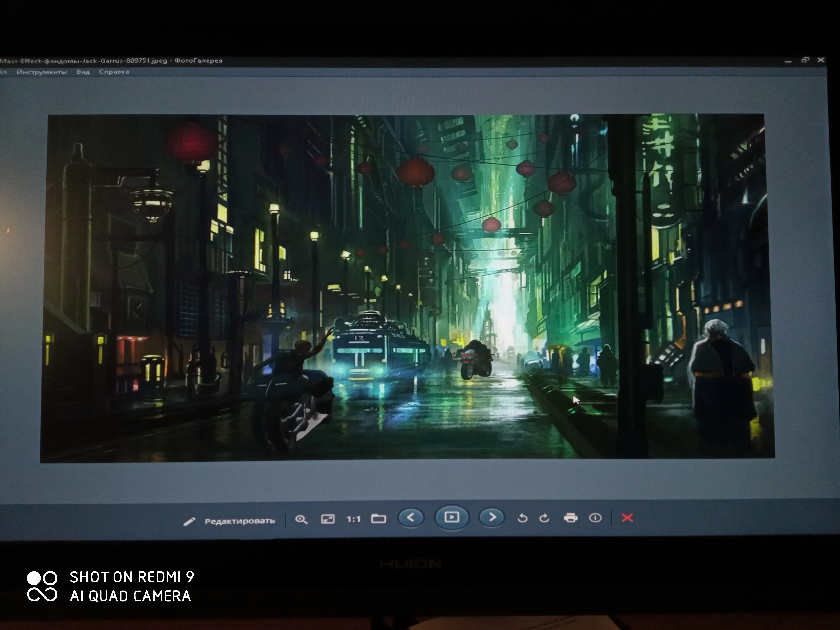840x630 pixels.
Task: Rotate image clockwise
Action: tap(545, 518)
